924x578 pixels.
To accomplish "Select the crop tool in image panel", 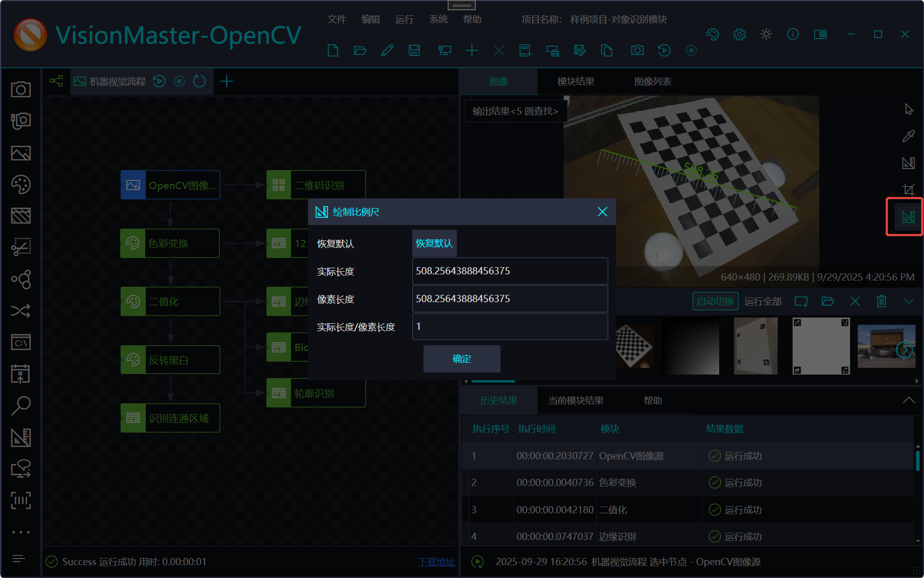I will [909, 190].
